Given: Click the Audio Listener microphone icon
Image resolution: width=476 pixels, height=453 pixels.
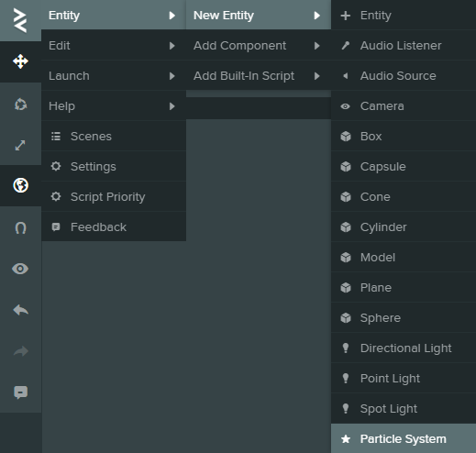Looking at the screenshot, I should click(x=346, y=46).
